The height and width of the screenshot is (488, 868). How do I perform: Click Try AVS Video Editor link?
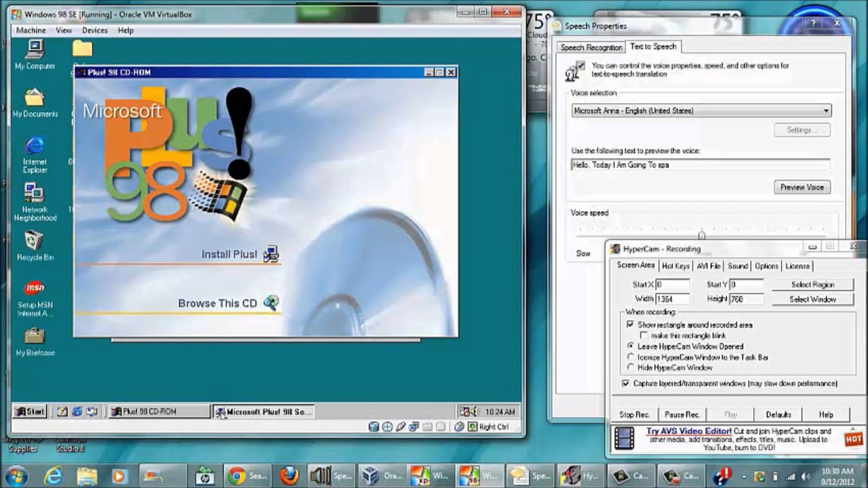[689, 431]
